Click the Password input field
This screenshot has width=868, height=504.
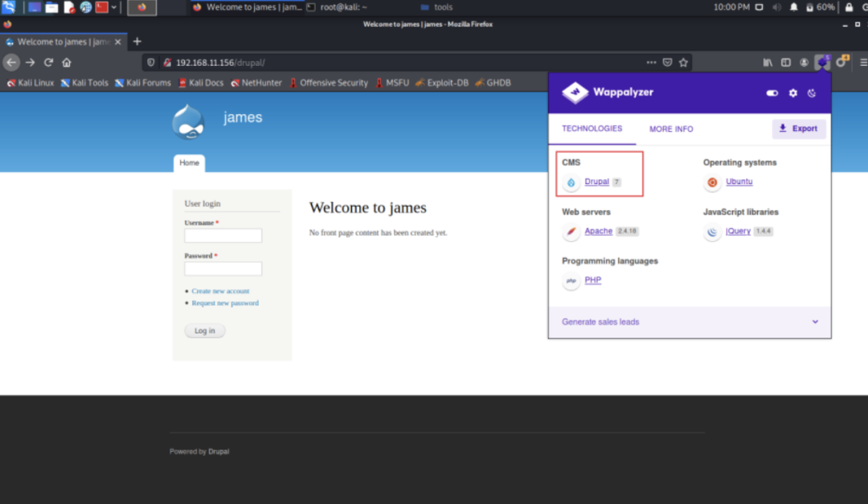pos(223,268)
